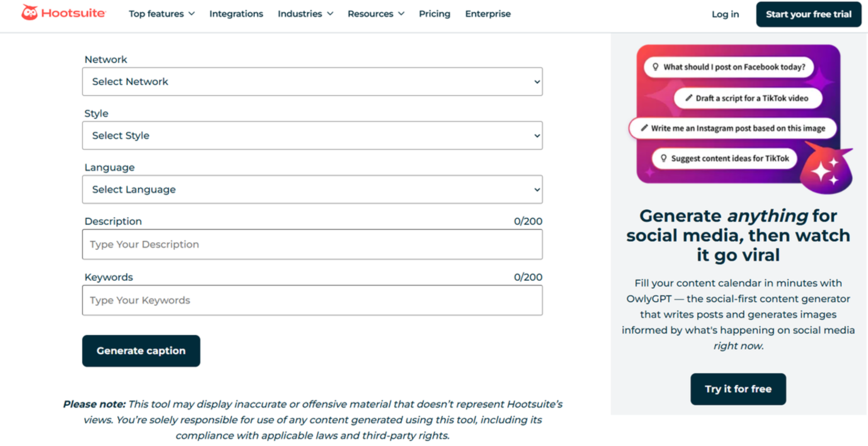The image size is (868, 446).
Task: Open the Enterprise page
Action: [488, 14]
